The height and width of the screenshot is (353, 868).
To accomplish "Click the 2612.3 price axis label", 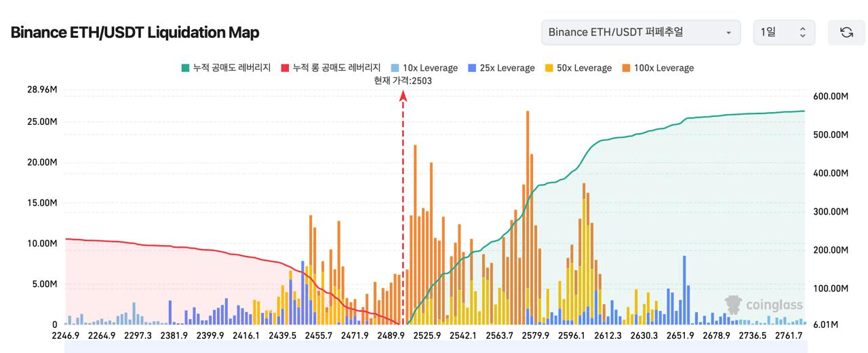I will point(607,335).
